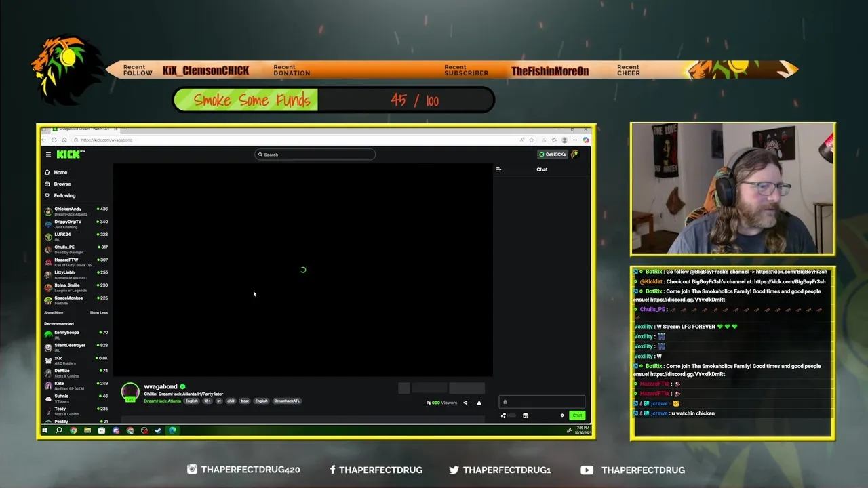Expand following list with Show More
This screenshot has width=868, height=488.
(x=54, y=313)
